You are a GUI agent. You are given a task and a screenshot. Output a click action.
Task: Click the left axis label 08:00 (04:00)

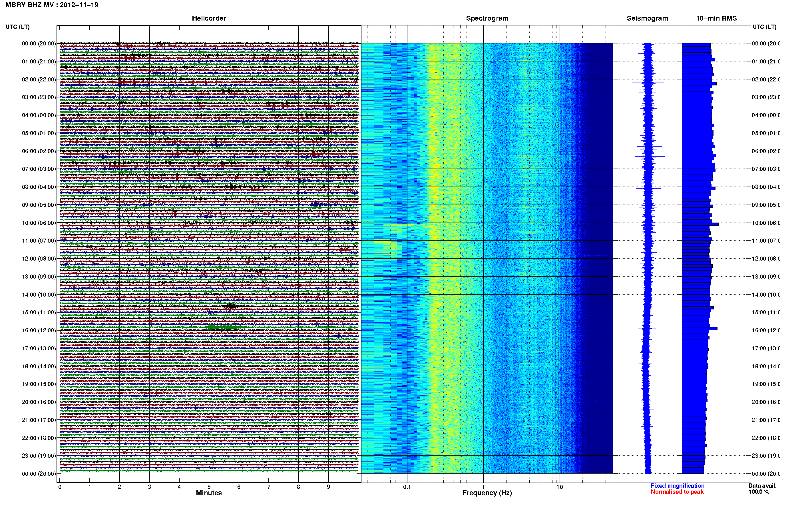[39, 187]
